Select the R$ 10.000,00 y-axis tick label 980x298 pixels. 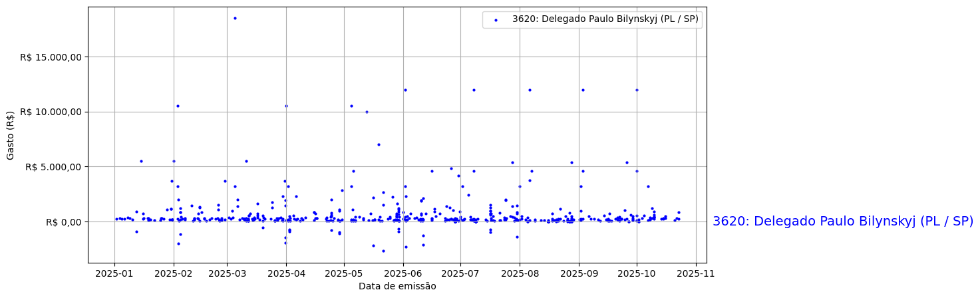51,112
